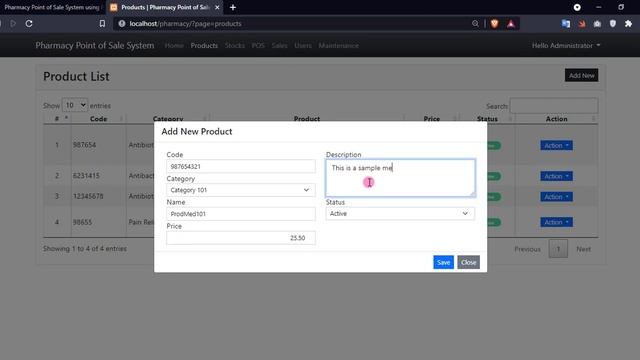Open the translate extension icon
The image size is (640, 360).
(566, 24)
